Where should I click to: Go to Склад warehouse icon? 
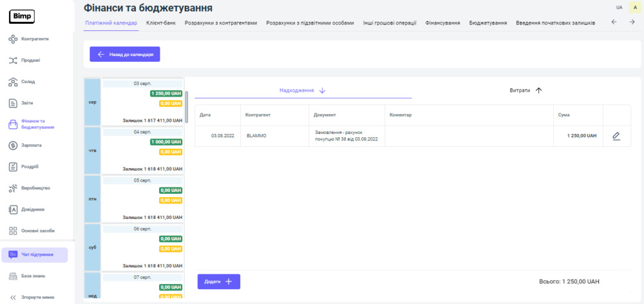tap(13, 82)
